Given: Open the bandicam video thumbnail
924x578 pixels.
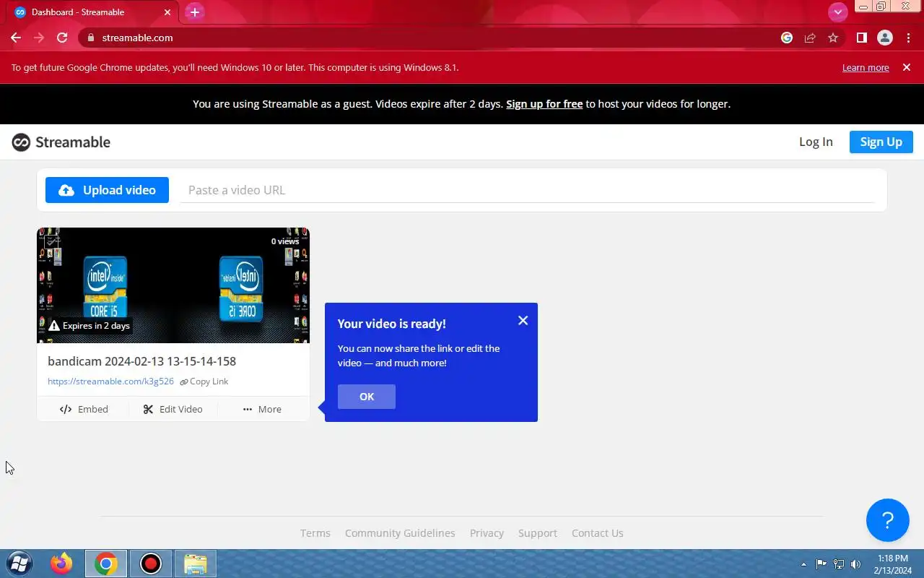Looking at the screenshot, I should pyautogui.click(x=173, y=285).
